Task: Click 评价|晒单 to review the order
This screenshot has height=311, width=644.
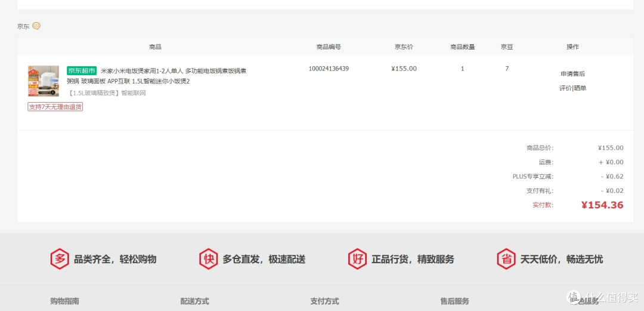Action: 572,88
